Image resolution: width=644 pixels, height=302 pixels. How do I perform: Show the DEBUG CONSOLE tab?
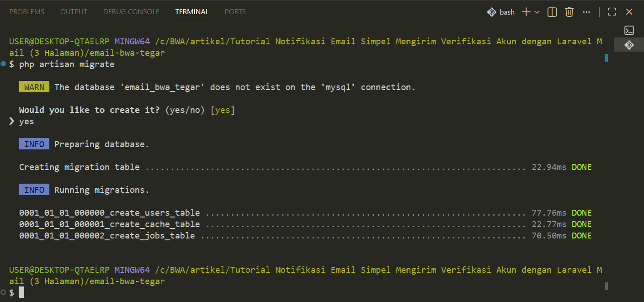click(131, 12)
